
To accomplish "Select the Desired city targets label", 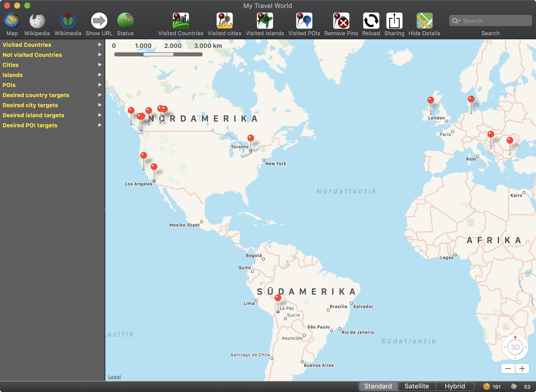I will pos(30,105).
